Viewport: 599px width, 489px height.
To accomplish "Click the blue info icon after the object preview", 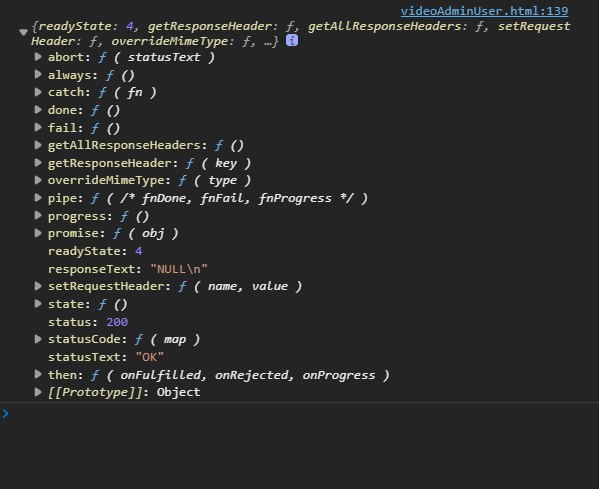I will 292,40.
